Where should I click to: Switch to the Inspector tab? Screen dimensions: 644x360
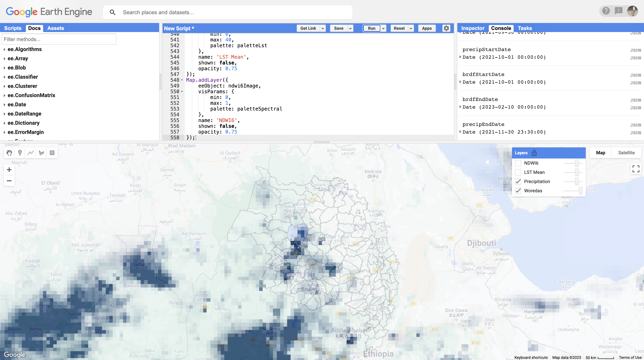pyautogui.click(x=472, y=28)
